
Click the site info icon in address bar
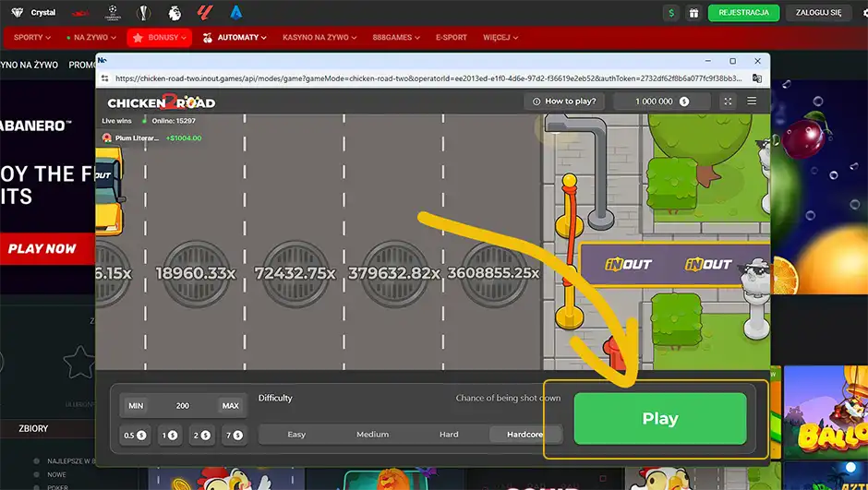(x=104, y=78)
